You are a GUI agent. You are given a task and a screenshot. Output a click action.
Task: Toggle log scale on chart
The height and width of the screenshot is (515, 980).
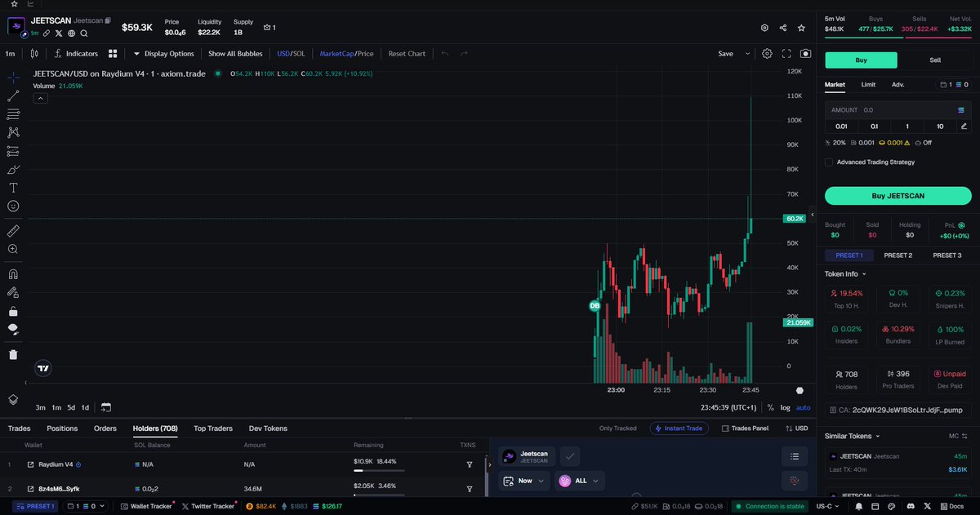pyautogui.click(x=786, y=407)
